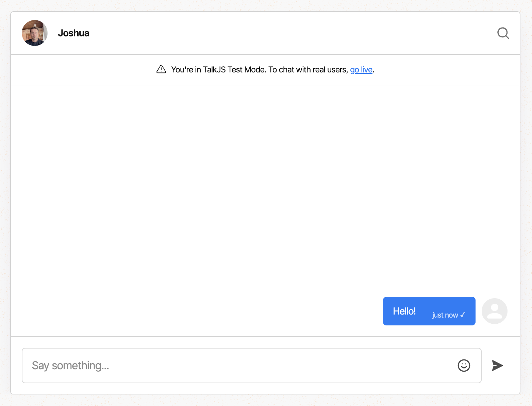
Task: Click the 'just now' timestamp label
Action: (446, 315)
